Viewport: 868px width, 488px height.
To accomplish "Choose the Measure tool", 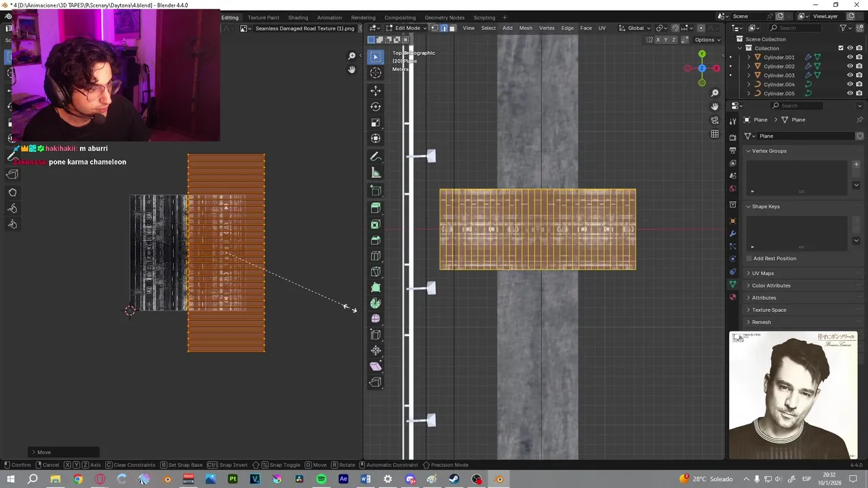I will tap(376, 173).
